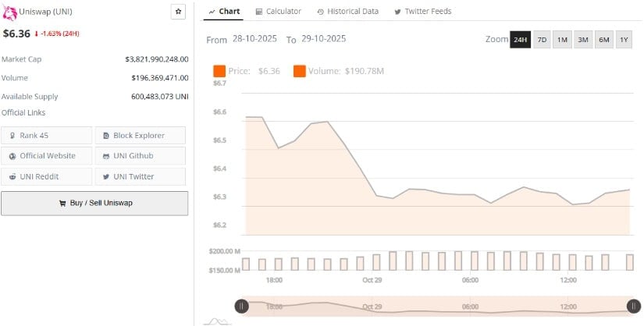
Task: Click Buy / Sell Uniswap button
Action: [x=94, y=203]
